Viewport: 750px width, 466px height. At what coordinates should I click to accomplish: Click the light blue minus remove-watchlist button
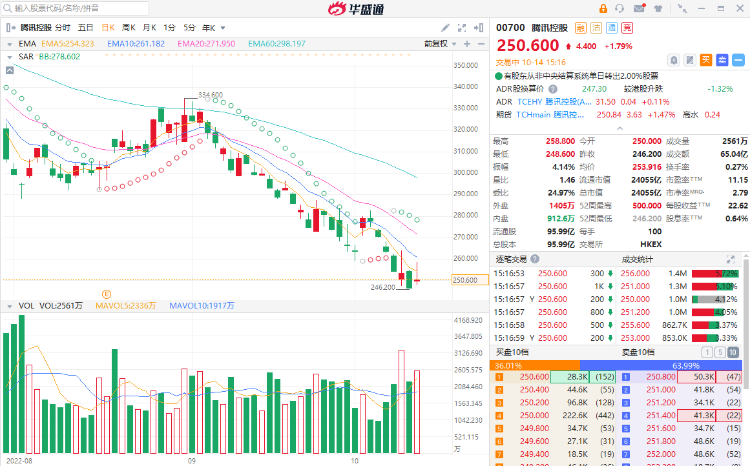click(739, 60)
